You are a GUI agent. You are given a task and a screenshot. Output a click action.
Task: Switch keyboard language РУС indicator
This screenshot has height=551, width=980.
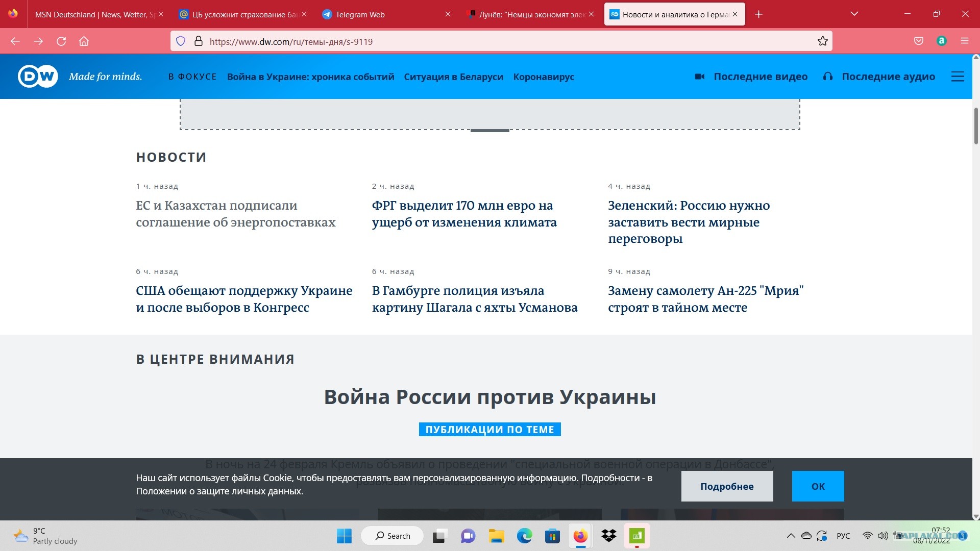pyautogui.click(x=843, y=536)
